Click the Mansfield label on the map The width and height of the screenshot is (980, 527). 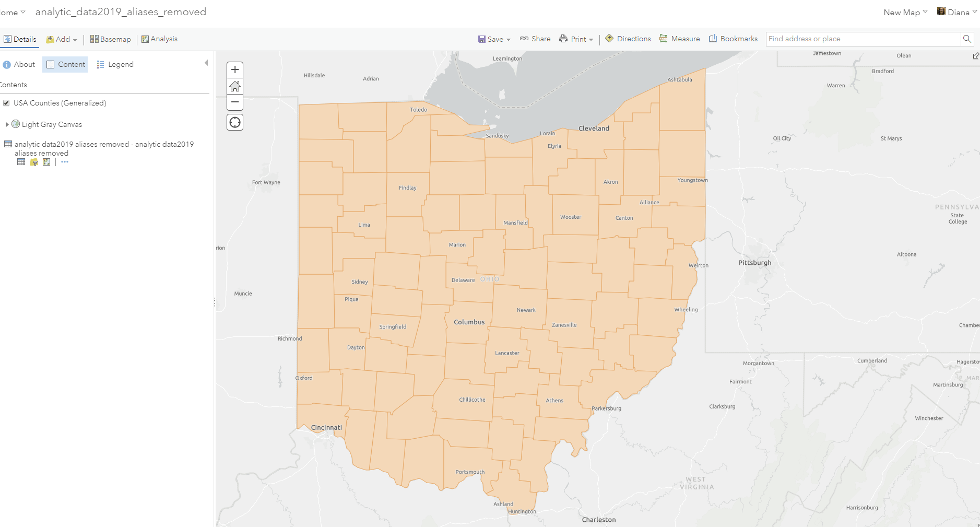pyautogui.click(x=515, y=222)
